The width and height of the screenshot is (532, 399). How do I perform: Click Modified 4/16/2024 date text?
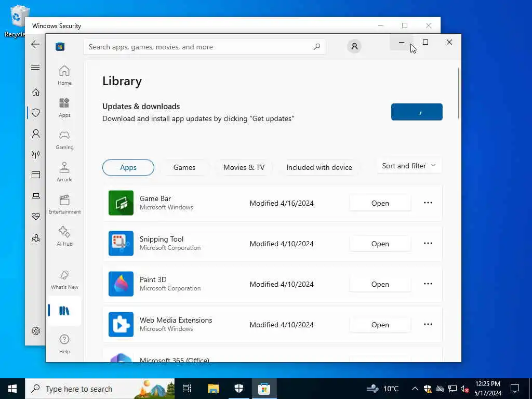[282, 203]
